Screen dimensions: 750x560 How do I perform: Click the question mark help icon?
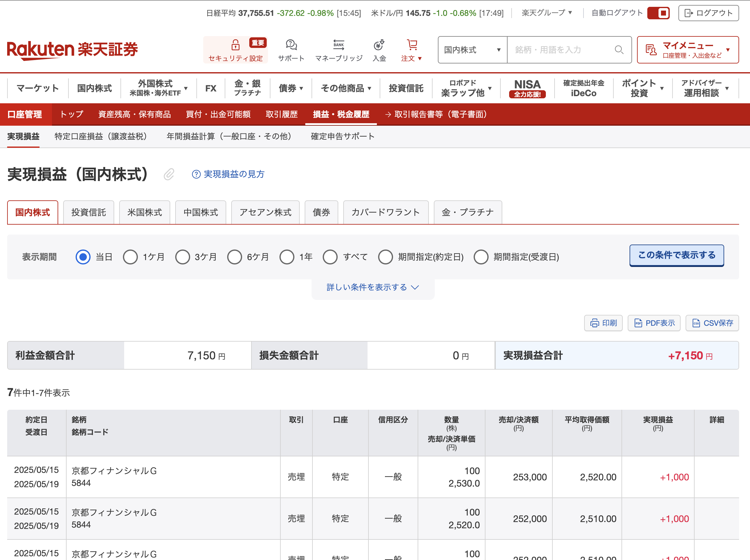pyautogui.click(x=196, y=174)
